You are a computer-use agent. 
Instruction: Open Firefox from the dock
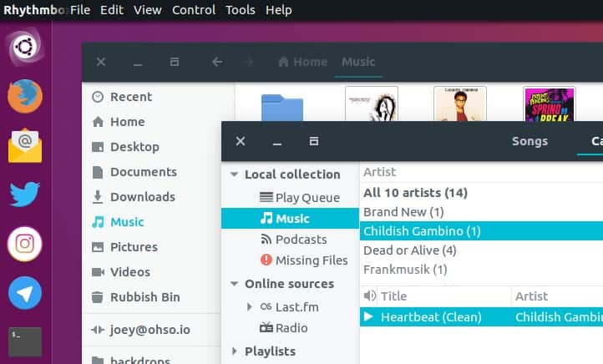coord(24,96)
